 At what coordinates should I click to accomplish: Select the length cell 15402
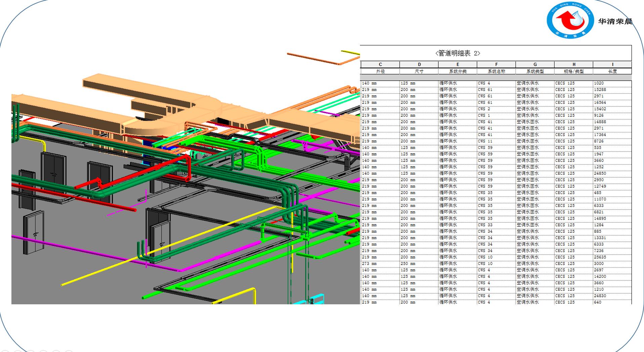pos(612,109)
